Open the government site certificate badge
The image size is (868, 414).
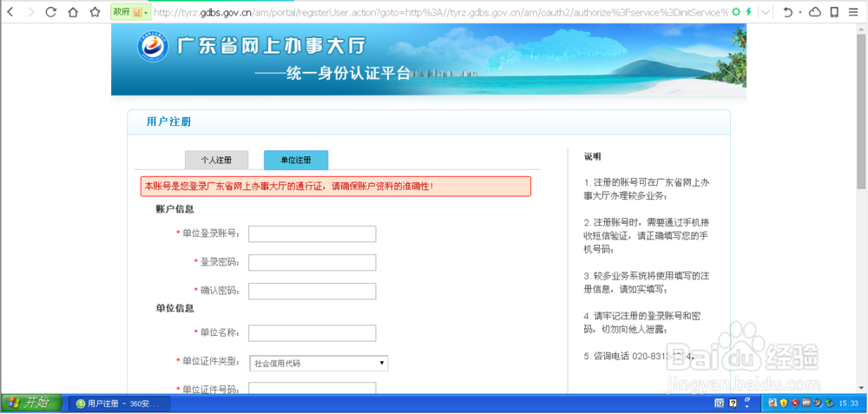(130, 11)
